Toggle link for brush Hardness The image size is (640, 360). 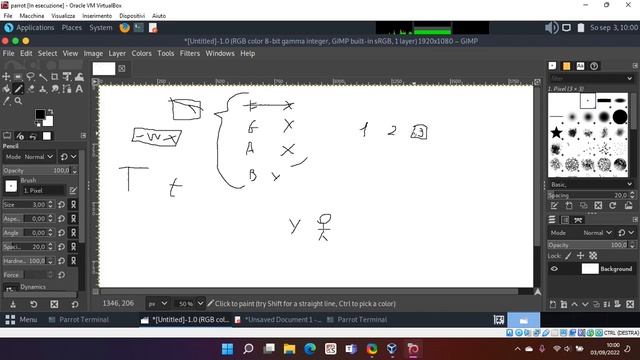pyautogui.click(x=73, y=260)
